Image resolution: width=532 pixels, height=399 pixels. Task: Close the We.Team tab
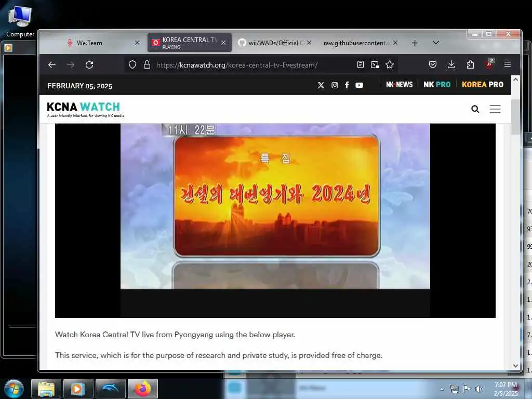pos(137,43)
